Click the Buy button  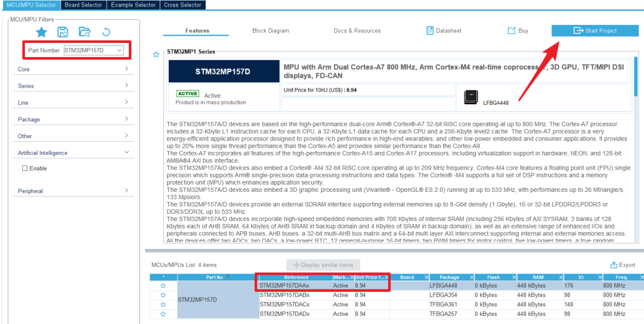pos(518,31)
